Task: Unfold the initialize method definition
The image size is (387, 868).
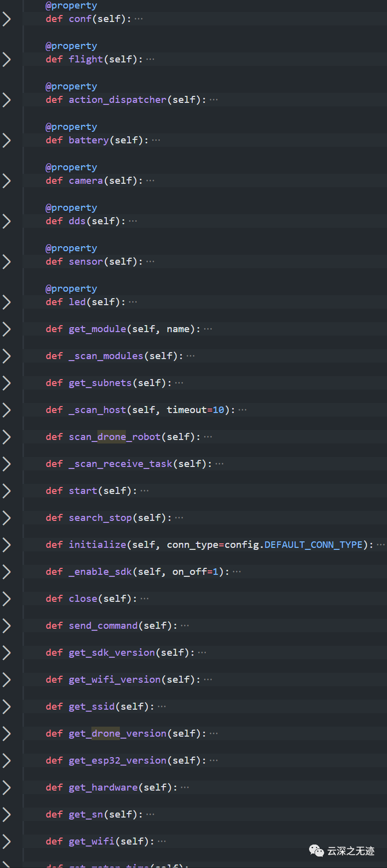Action: (6, 545)
